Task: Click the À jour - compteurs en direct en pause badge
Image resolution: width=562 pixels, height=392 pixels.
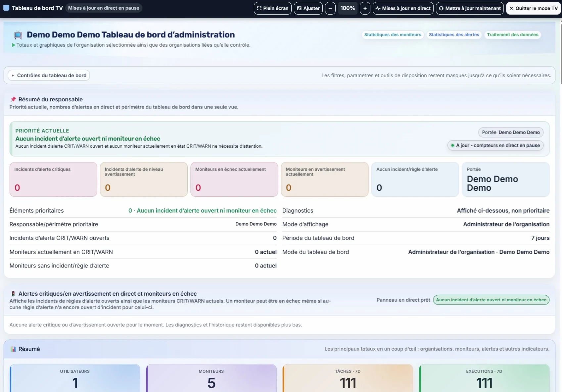Action: click(495, 145)
